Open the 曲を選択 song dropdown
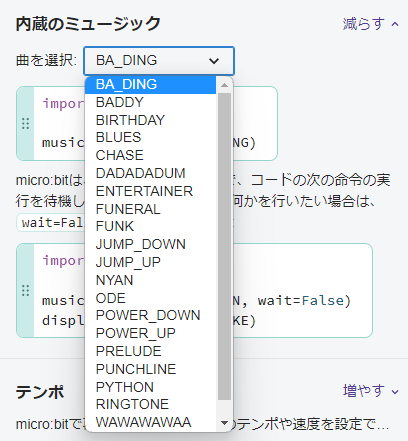Screen dimensions: 408x441 coord(159,61)
